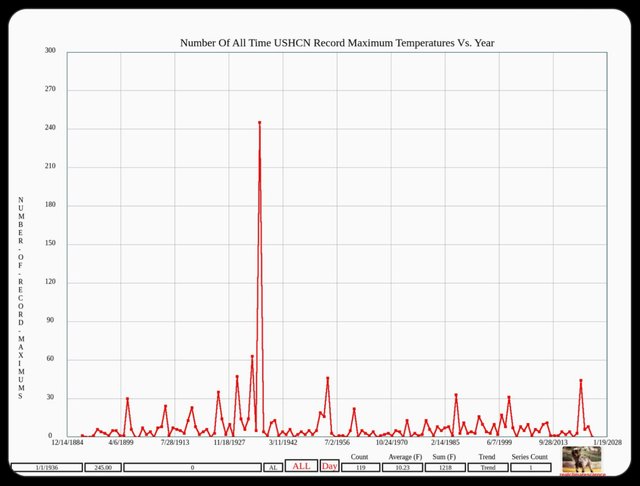Viewport: 640px width, 486px height.
Task: Click the Trend label above the field
Action: (x=487, y=457)
